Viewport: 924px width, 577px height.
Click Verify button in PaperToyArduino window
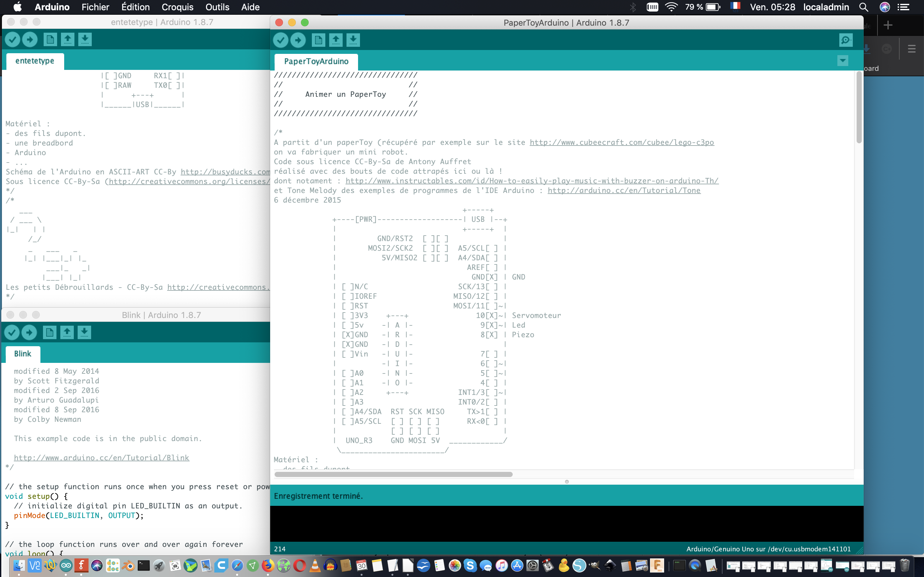(281, 40)
